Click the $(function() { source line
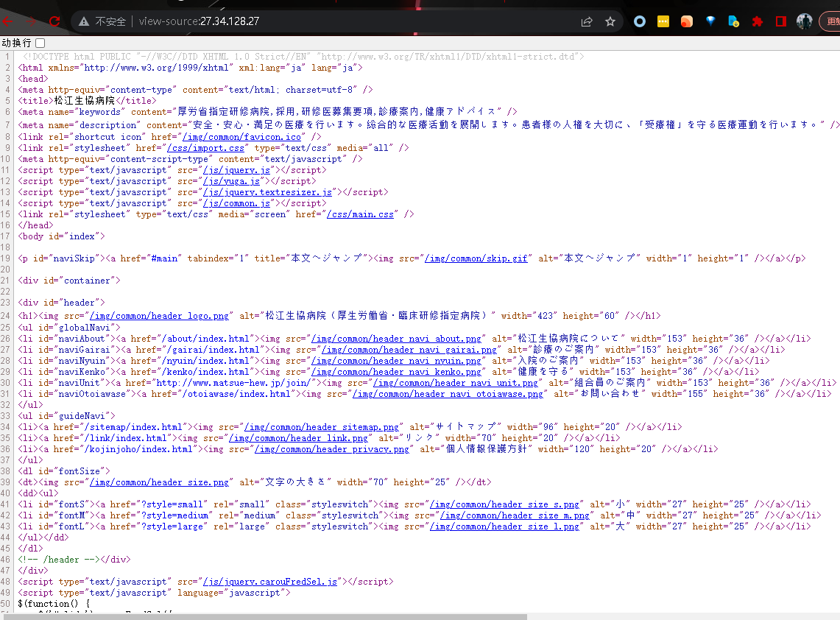 click(54, 604)
